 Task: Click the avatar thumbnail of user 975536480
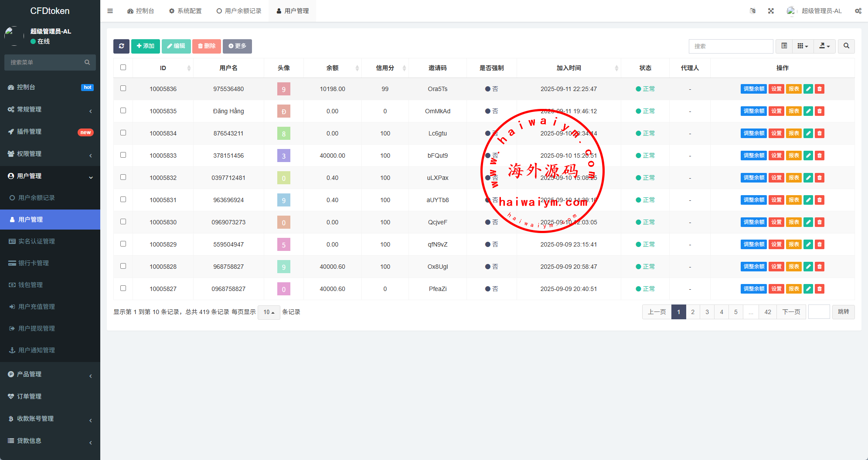coord(284,89)
